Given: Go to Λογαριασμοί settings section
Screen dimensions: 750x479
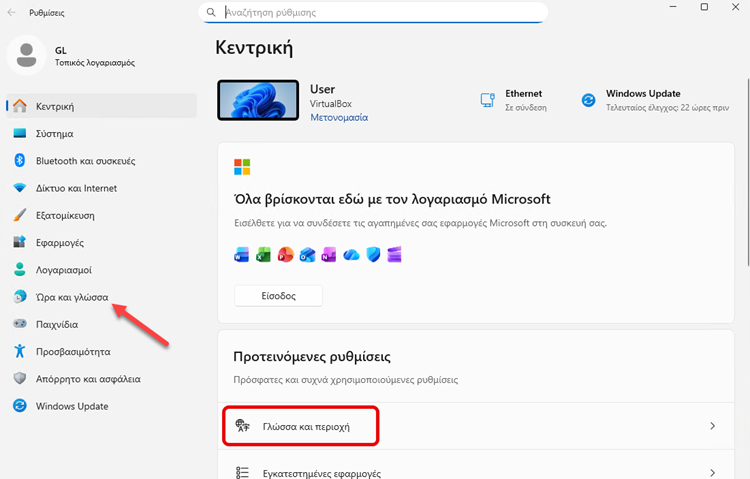Looking at the screenshot, I should click(64, 270).
